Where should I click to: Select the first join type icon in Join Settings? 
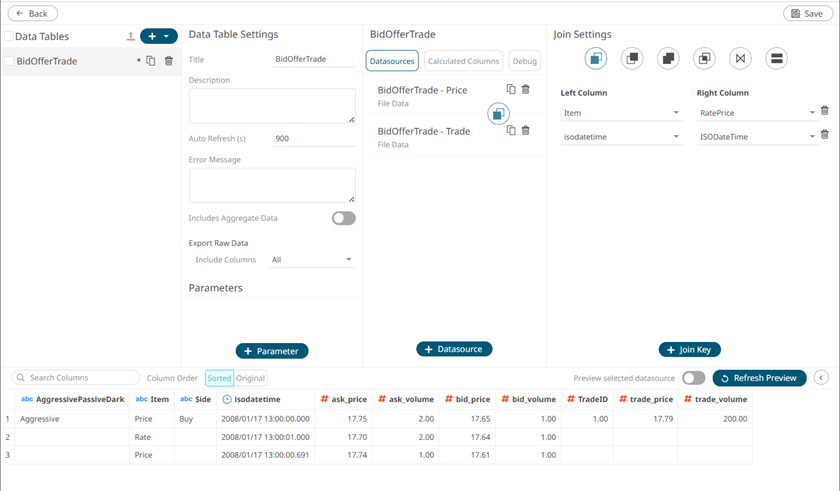tap(596, 59)
